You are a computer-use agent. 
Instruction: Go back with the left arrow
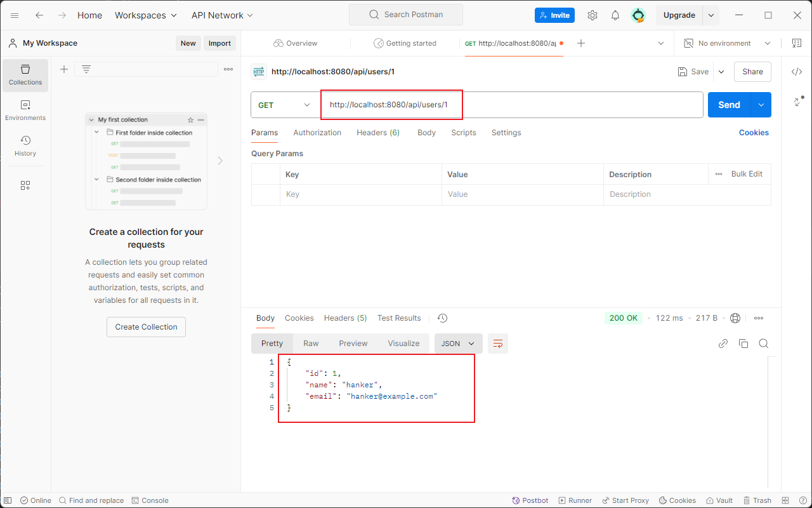pos(39,15)
